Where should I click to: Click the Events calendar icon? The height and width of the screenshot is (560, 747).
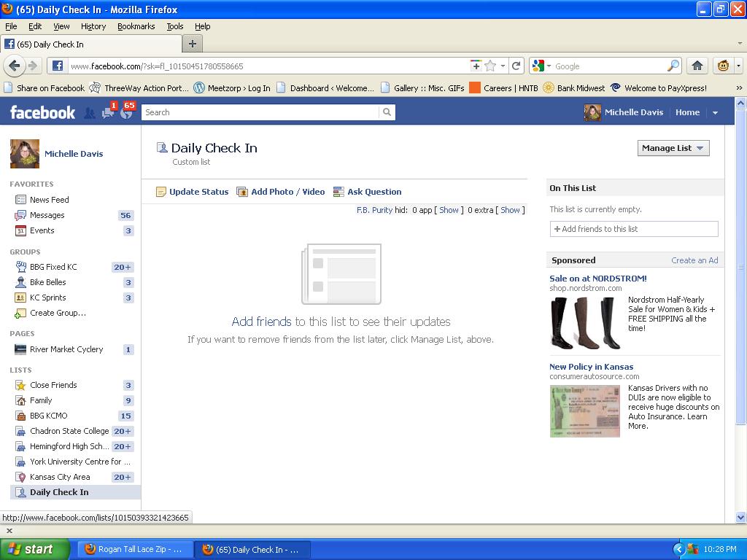[x=20, y=231]
